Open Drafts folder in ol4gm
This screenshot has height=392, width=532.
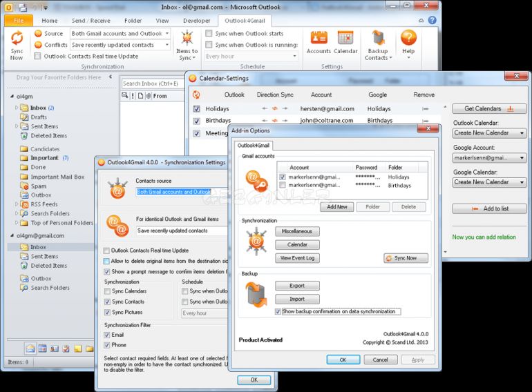[39, 117]
